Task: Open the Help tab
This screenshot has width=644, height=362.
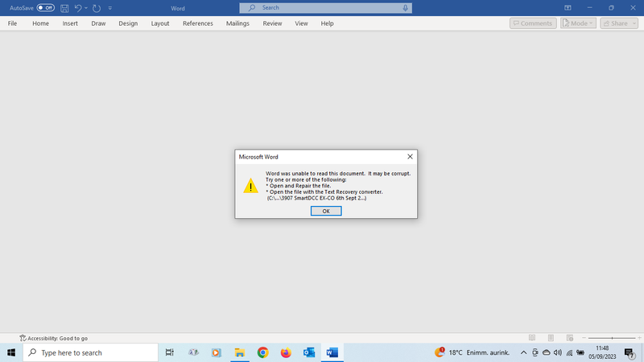Action: [327, 23]
